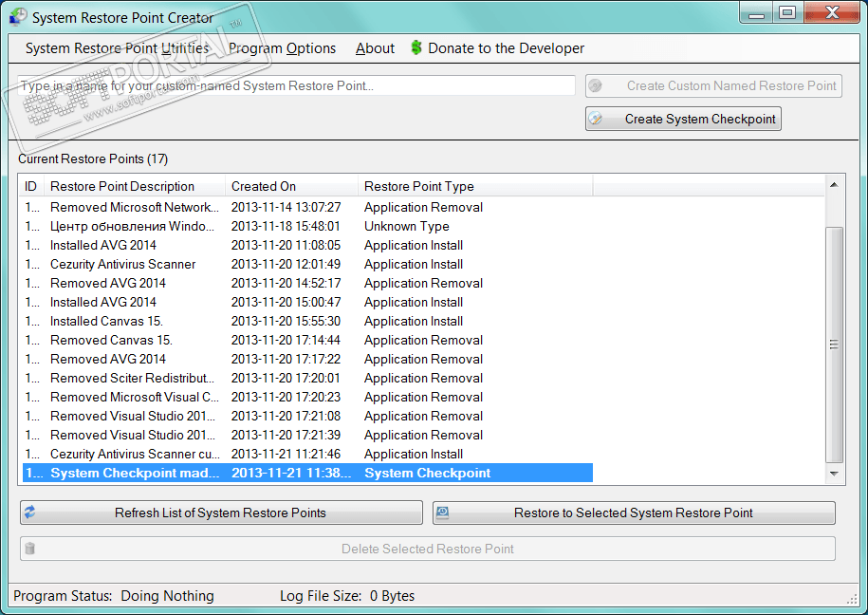Viewport: 868px width, 615px height.
Task: Select Removed Visual Studio 201... at 17:21:39
Action: (x=307, y=435)
